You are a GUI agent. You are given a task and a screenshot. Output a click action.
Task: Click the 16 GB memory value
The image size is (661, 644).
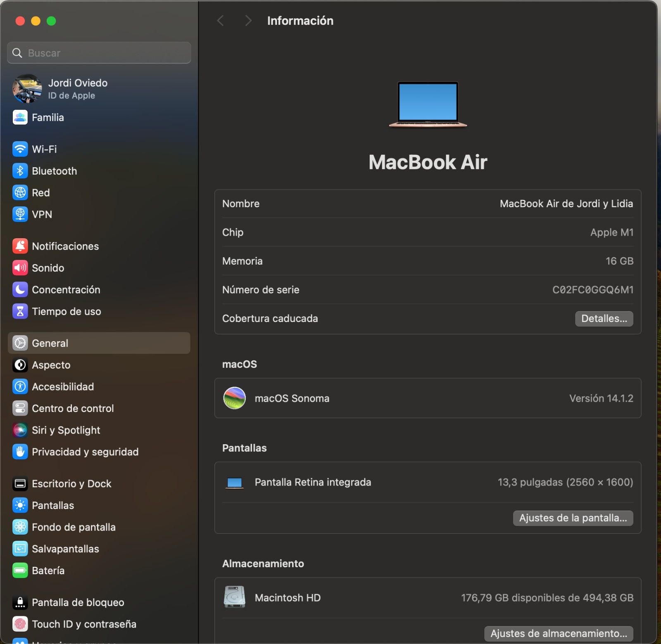[x=619, y=261]
